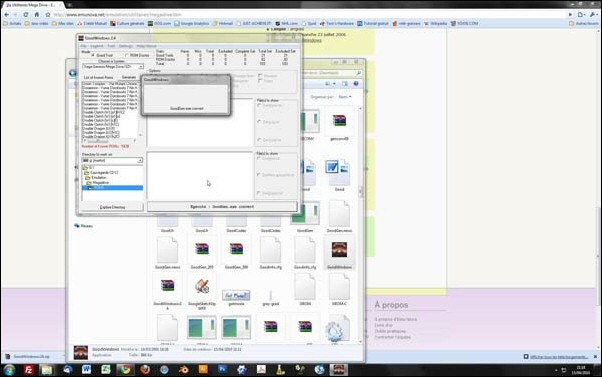Screen dimensions: 602x377
Task: Open the Choose a System dropdown
Action: pyautogui.click(x=112, y=67)
